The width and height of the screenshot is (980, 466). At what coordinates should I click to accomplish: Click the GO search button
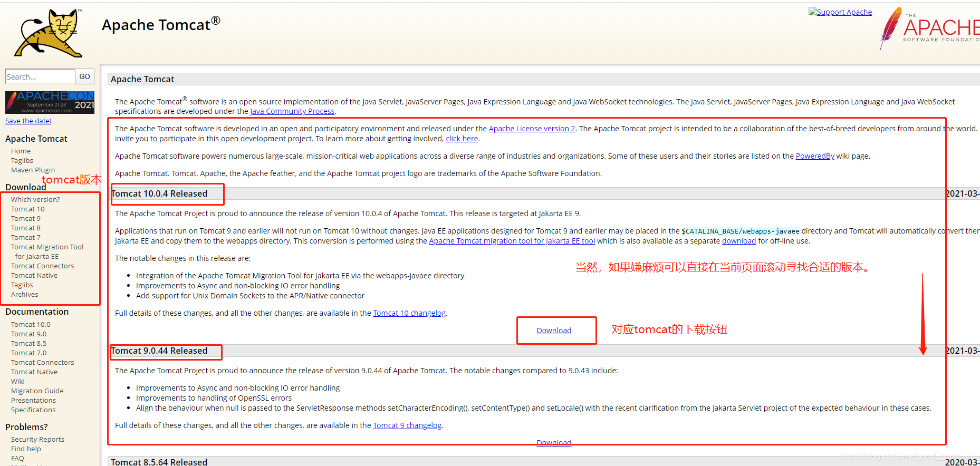point(84,76)
